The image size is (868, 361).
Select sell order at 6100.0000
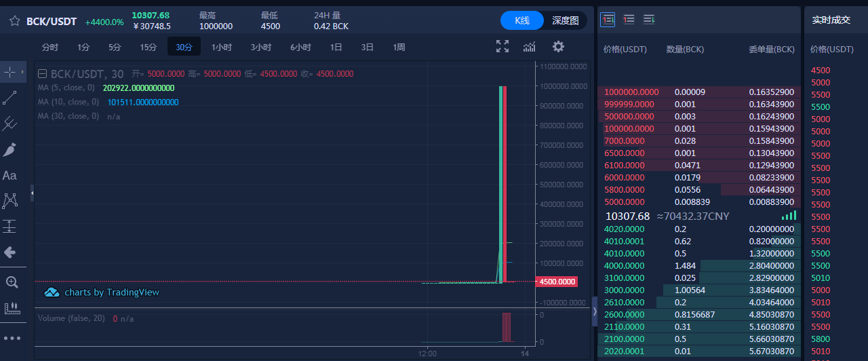[x=699, y=166]
